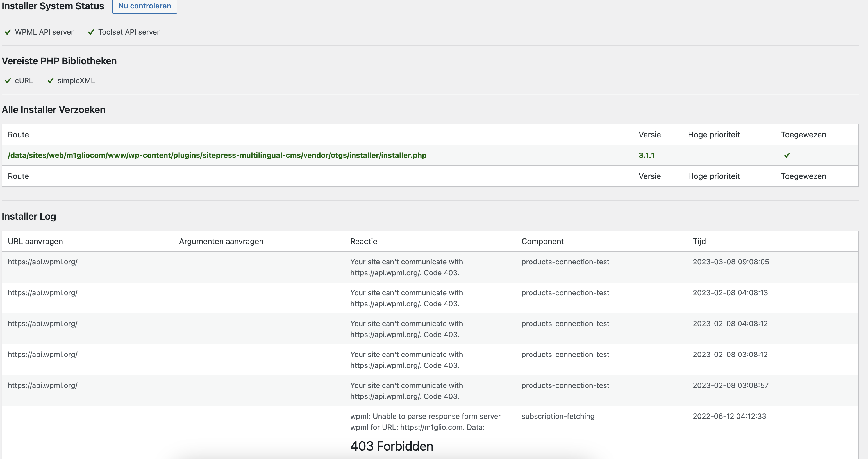
Task: Click the timestamp 2023-03-08 09:08:05
Action: [731, 262]
